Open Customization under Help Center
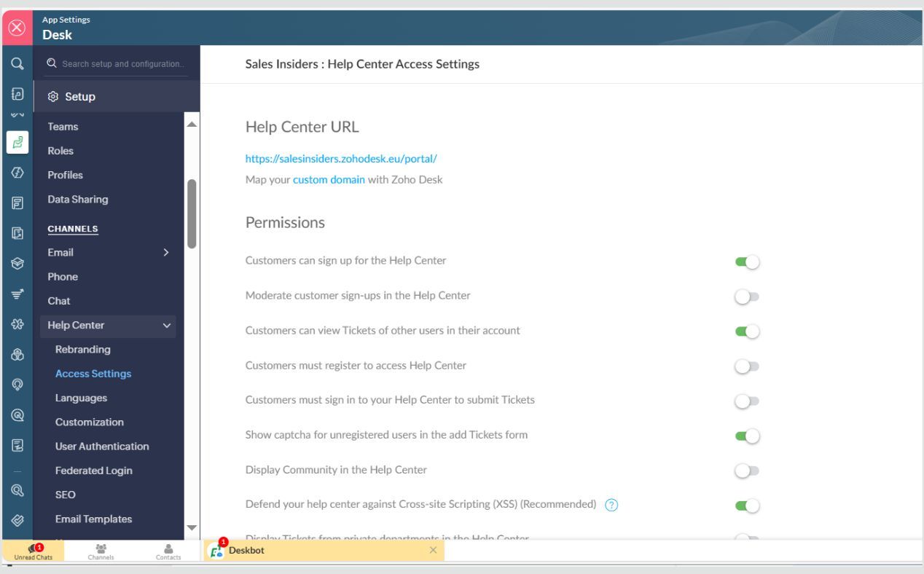 [x=90, y=422]
